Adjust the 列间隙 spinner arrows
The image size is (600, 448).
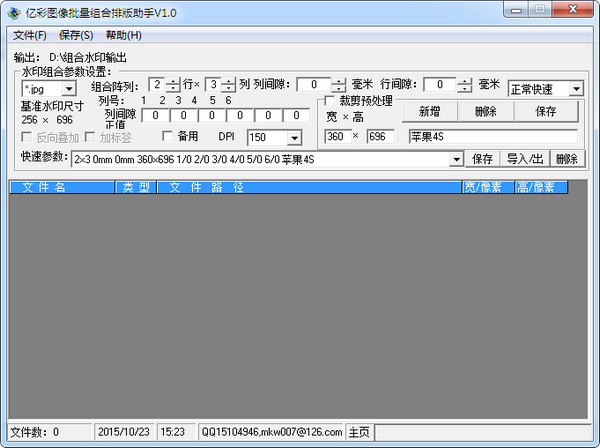pos(341,85)
